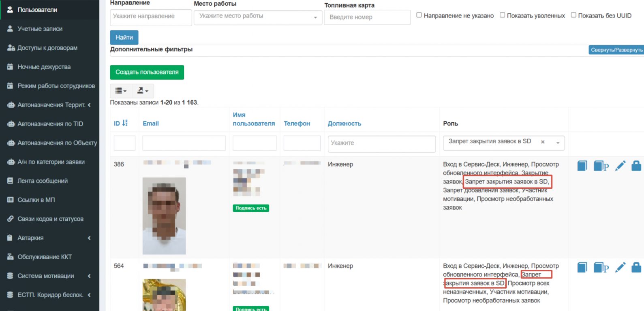Clear the selected role filter with the x
The image size is (644, 311).
click(x=543, y=142)
